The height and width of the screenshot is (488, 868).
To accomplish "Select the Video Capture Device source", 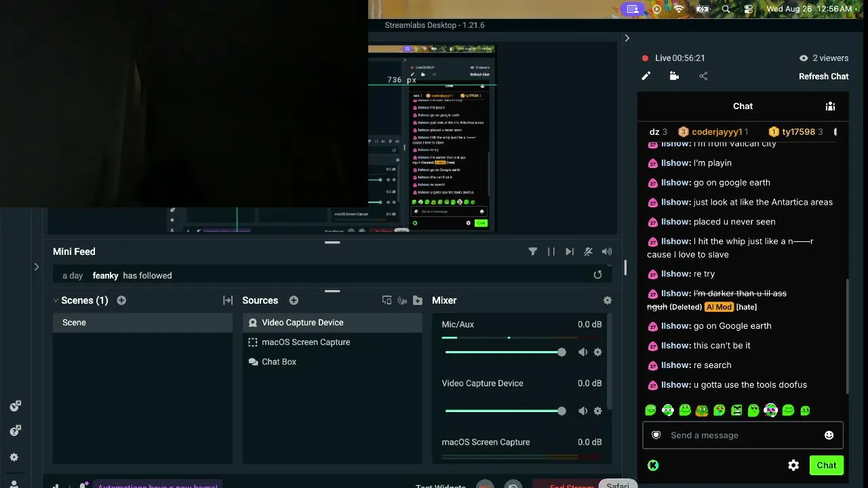I will click(x=332, y=323).
